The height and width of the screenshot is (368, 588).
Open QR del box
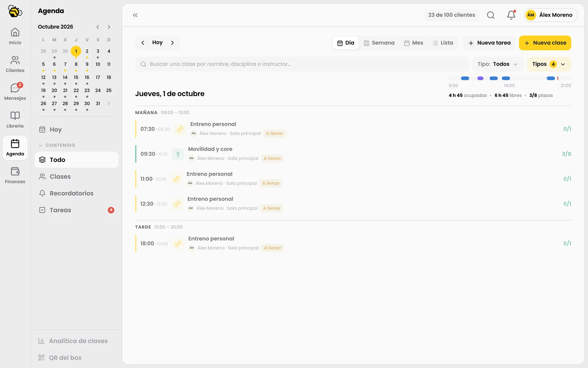coord(76,358)
